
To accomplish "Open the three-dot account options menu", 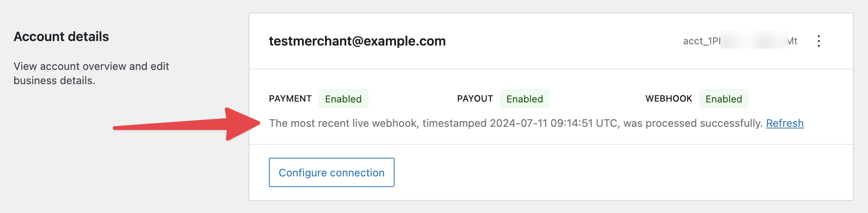I will pos(819,41).
